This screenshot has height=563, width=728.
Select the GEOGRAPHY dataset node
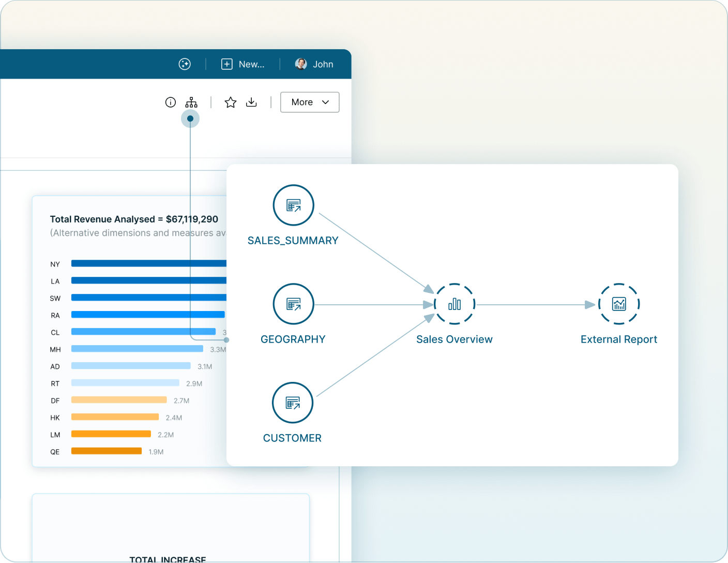click(x=293, y=304)
